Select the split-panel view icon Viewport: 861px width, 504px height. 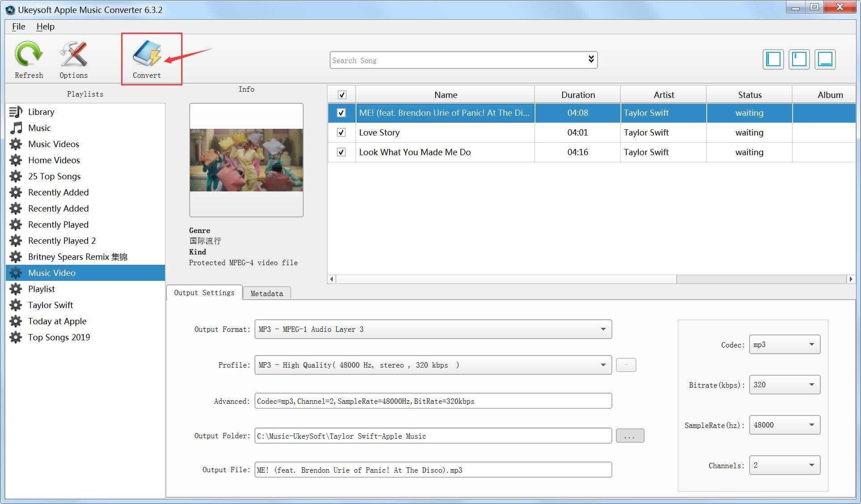pyautogui.click(x=799, y=58)
